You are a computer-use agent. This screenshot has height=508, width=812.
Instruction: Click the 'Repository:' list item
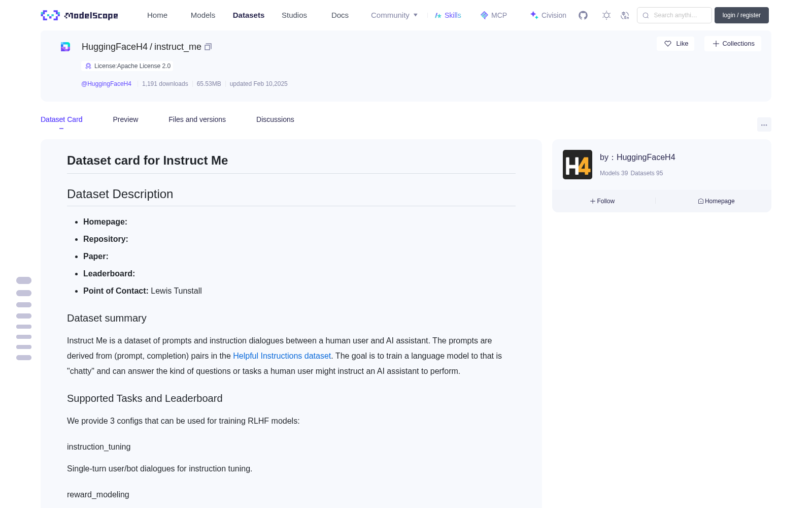point(106,239)
